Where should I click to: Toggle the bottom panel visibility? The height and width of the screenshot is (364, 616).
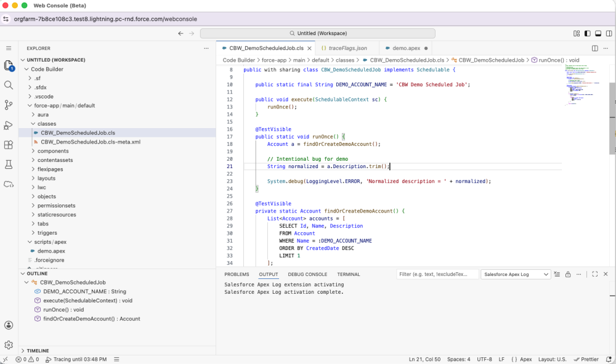point(598,33)
